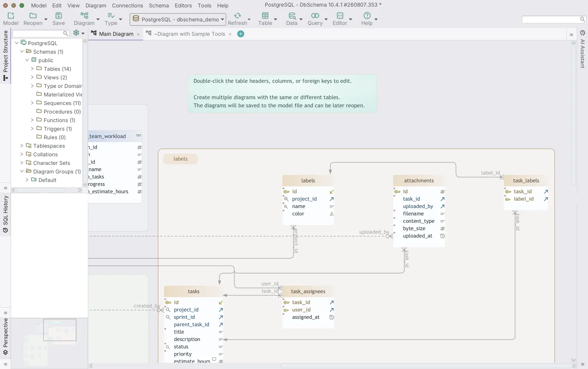The width and height of the screenshot is (588, 369).
Task: Switch to the Main Diagram tab
Action: [116, 34]
